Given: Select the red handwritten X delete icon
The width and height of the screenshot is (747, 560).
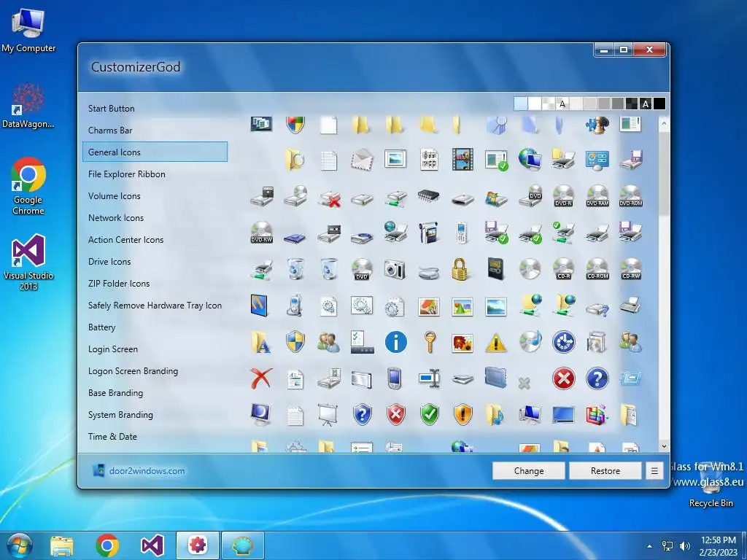Looking at the screenshot, I should [x=262, y=379].
